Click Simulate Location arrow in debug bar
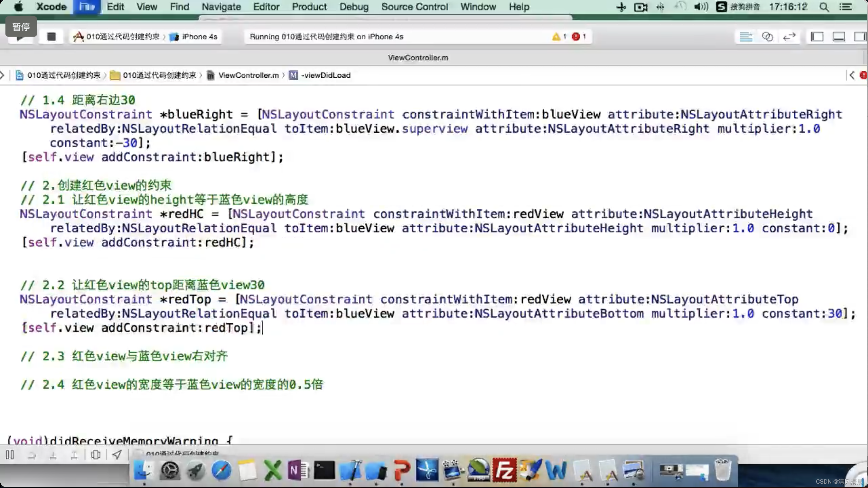Screen dimensions: 868x488 (117, 455)
